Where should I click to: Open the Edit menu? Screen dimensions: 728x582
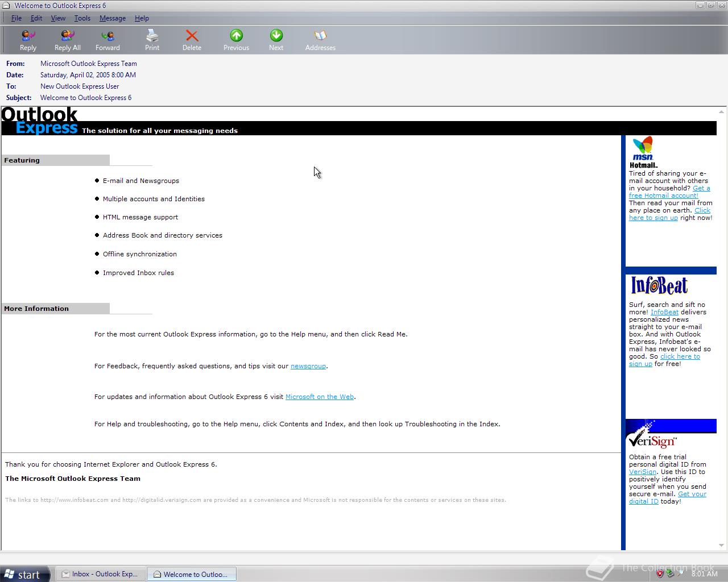(x=36, y=18)
